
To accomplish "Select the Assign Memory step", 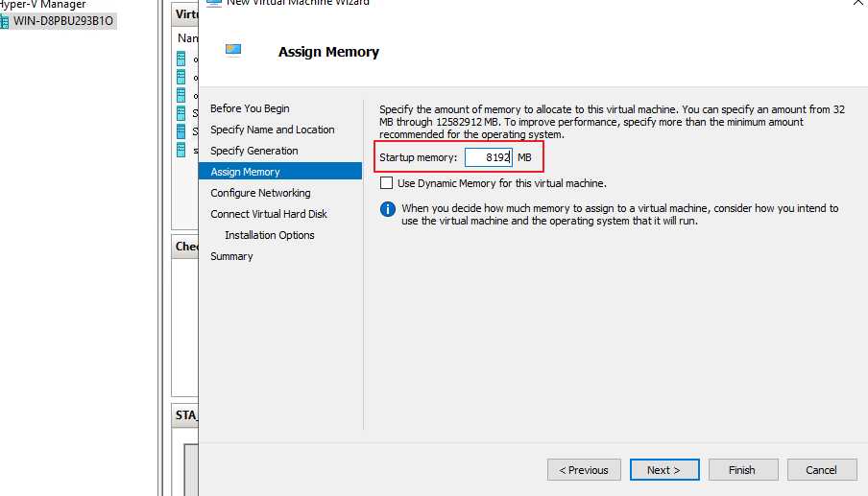I will pyautogui.click(x=246, y=172).
